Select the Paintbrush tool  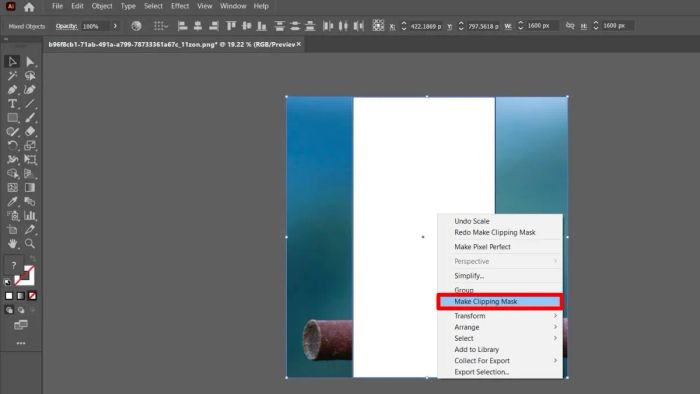[30, 118]
